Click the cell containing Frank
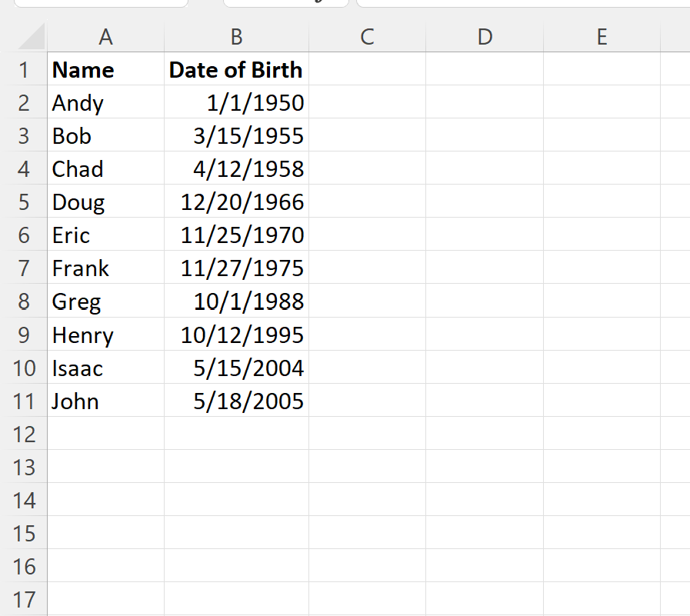 click(105, 268)
